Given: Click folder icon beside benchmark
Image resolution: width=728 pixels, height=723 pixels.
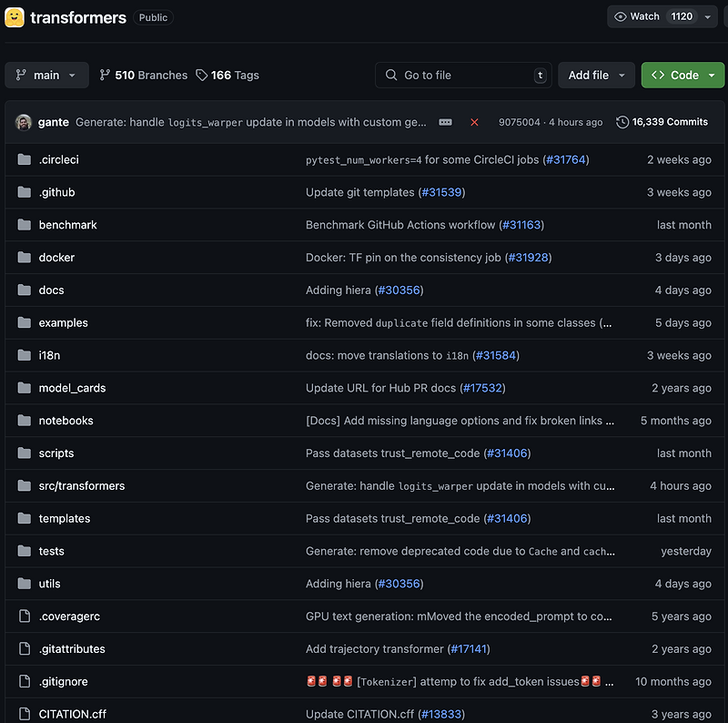Looking at the screenshot, I should (x=25, y=224).
